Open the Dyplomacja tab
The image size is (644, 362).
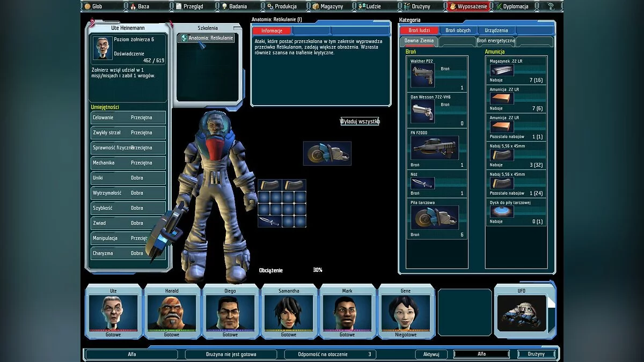(514, 6)
